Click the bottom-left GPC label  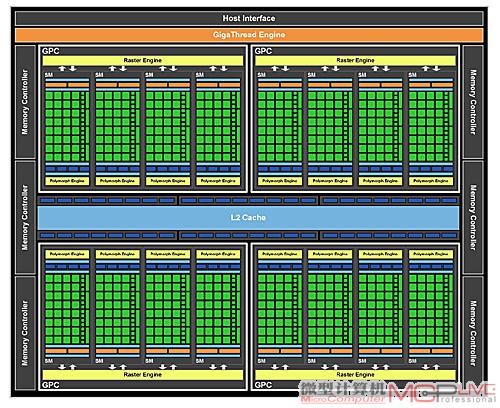[51, 385]
